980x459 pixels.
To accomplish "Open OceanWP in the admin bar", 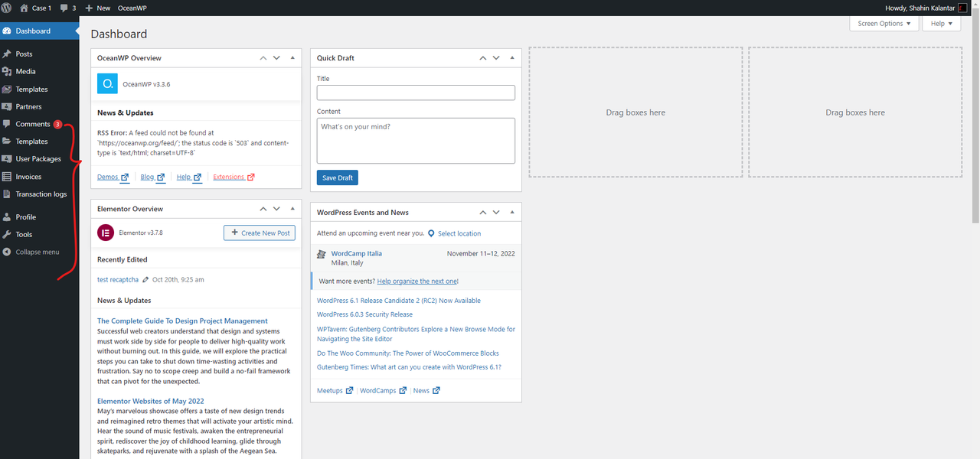I will pos(132,8).
